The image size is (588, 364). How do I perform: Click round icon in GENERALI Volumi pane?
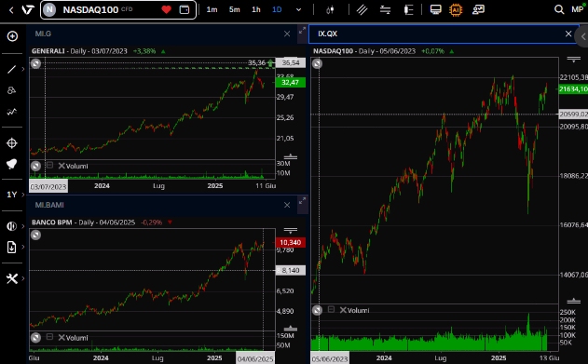tap(35, 166)
